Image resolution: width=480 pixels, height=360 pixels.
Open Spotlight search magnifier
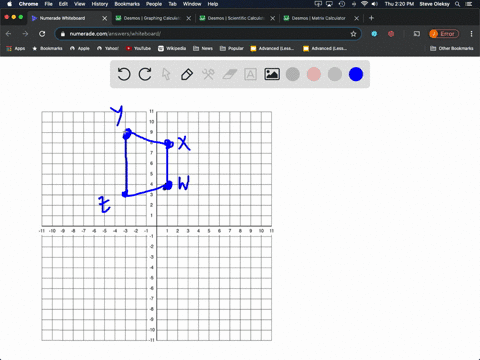click(x=457, y=4)
